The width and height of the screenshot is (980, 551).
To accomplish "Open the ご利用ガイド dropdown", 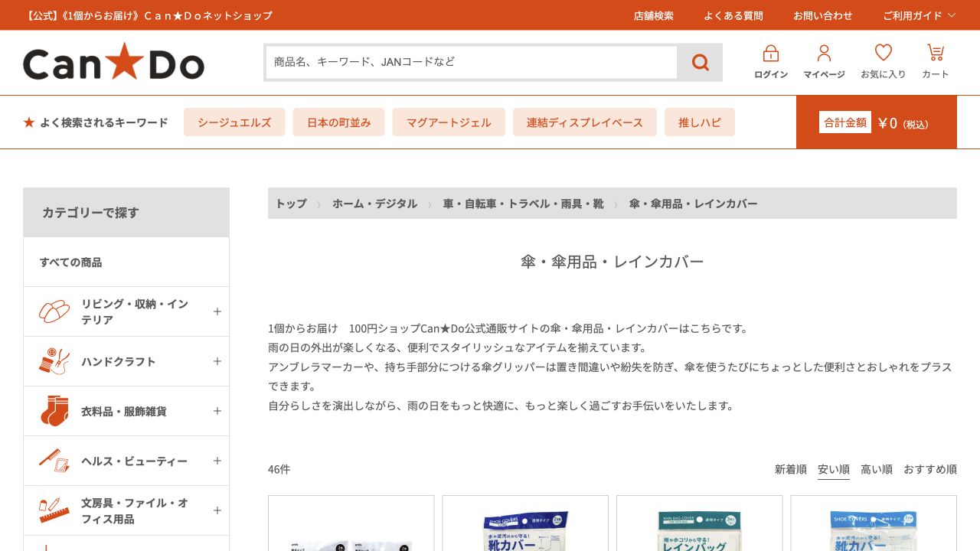I will (920, 15).
